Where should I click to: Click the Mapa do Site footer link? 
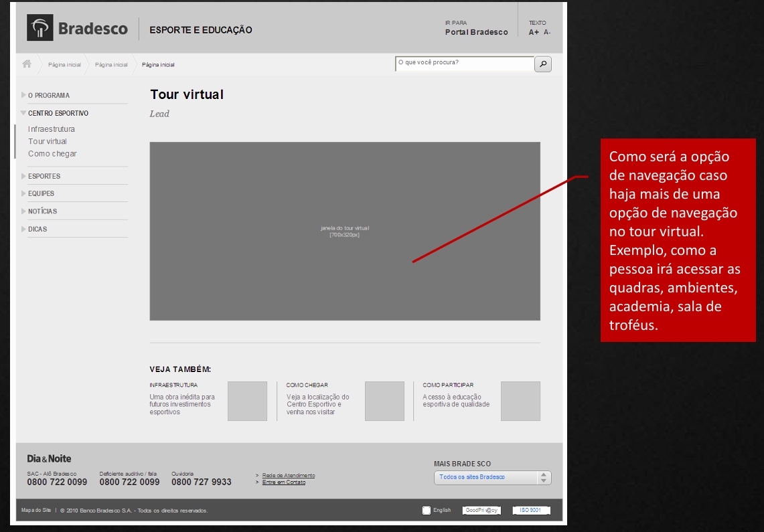(36, 510)
